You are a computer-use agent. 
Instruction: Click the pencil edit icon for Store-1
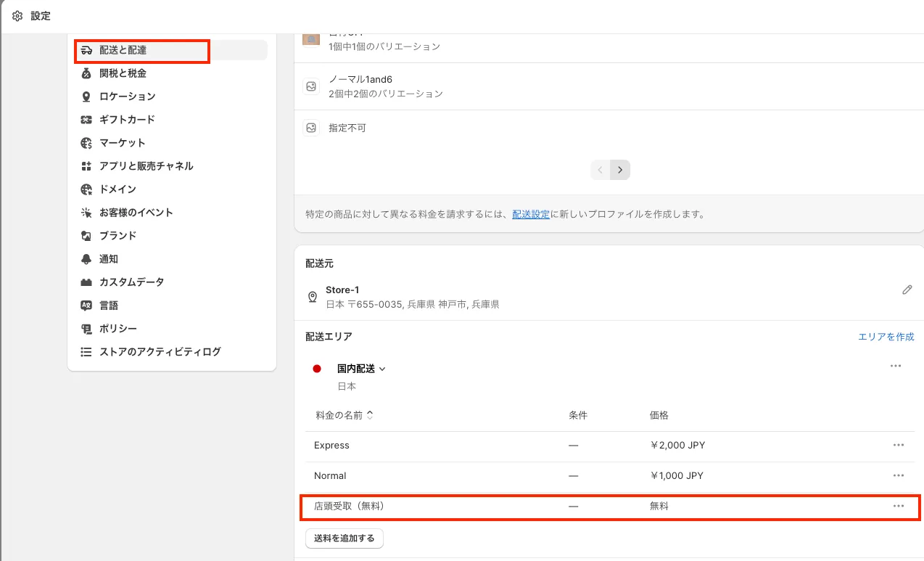[x=907, y=290]
